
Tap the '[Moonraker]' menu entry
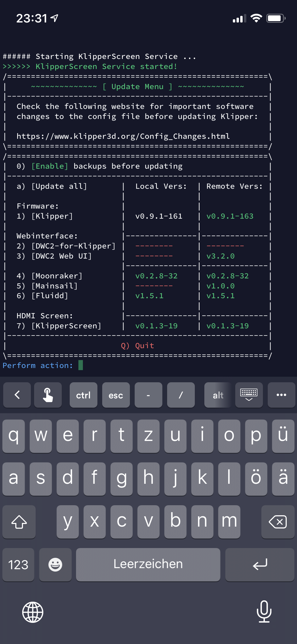(x=57, y=276)
